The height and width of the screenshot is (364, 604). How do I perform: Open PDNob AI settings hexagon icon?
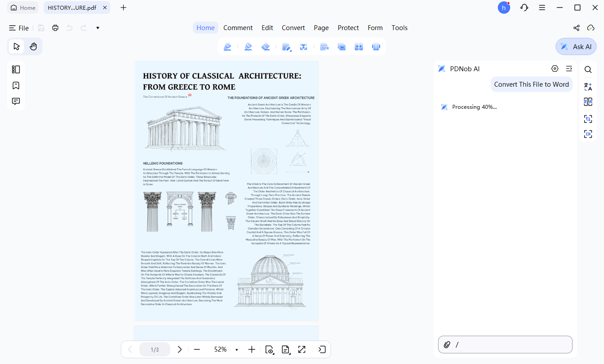[x=555, y=69]
